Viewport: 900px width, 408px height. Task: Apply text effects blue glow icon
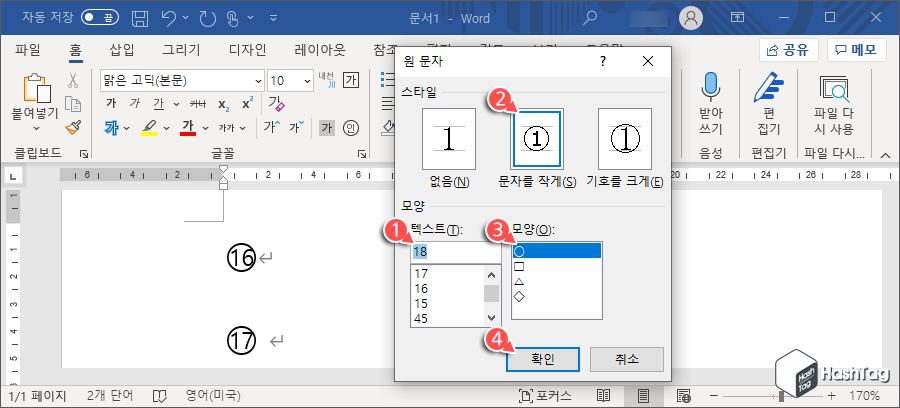pos(111,128)
